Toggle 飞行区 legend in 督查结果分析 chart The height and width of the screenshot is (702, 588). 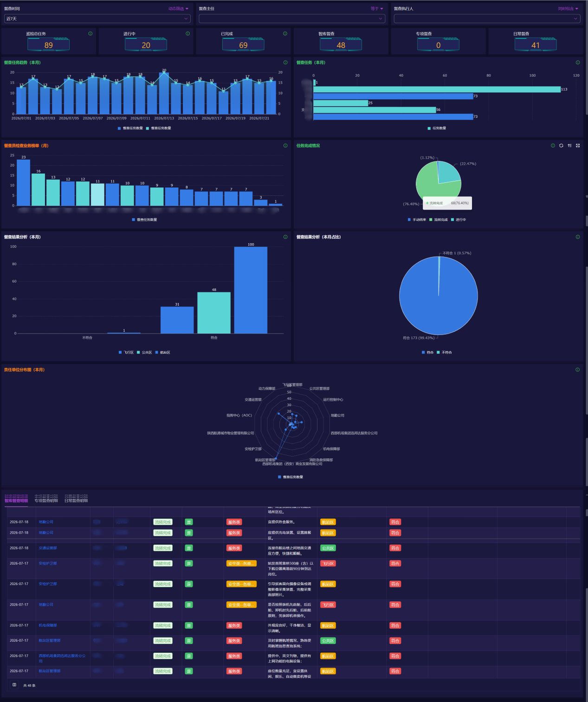click(x=126, y=353)
